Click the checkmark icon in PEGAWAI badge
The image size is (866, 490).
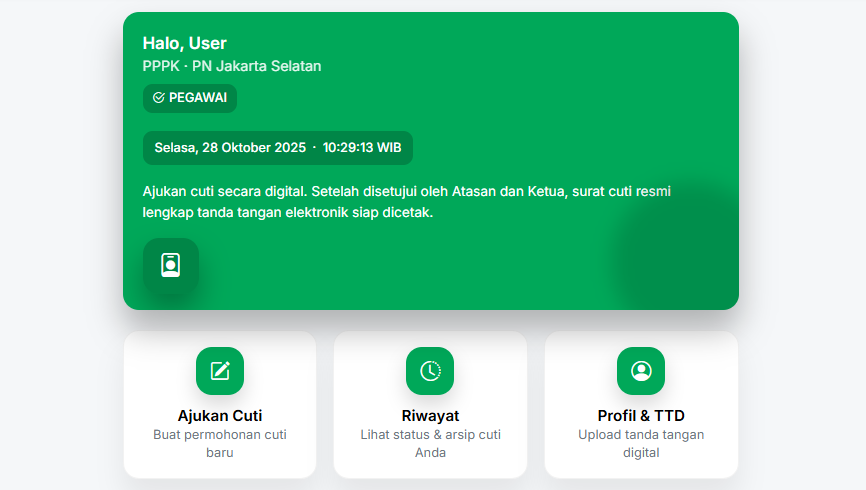pos(159,98)
